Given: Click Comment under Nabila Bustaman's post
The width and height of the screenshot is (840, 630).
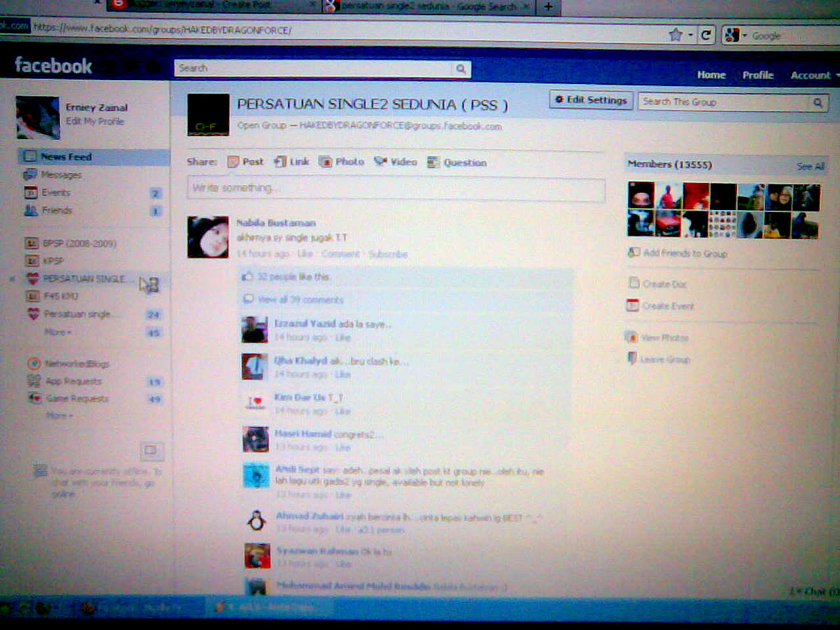Looking at the screenshot, I should tap(341, 254).
